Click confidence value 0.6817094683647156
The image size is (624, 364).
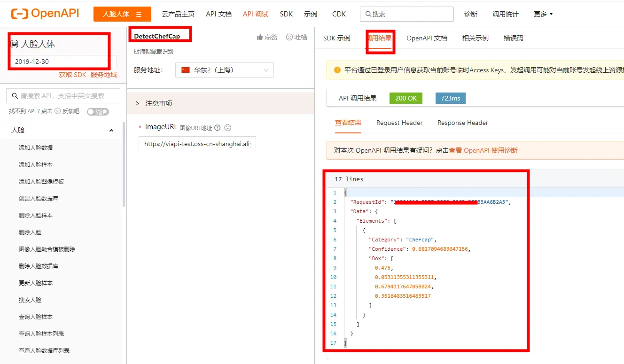tap(440, 249)
